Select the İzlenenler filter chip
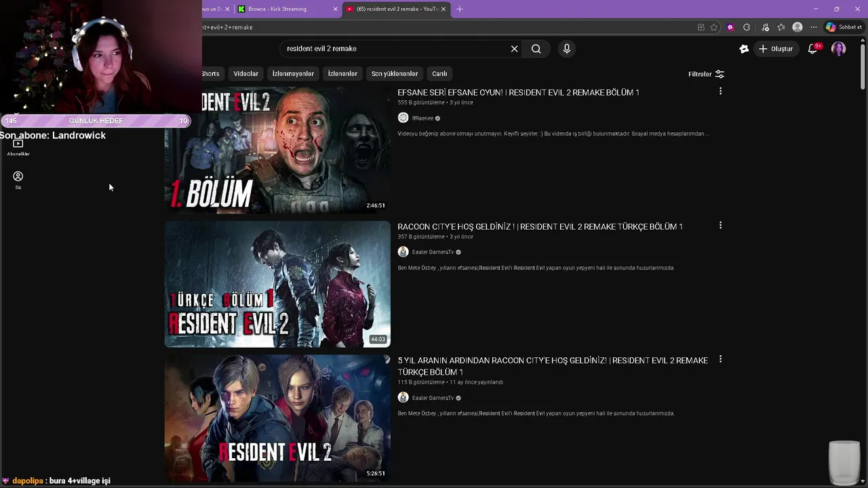 coord(342,74)
